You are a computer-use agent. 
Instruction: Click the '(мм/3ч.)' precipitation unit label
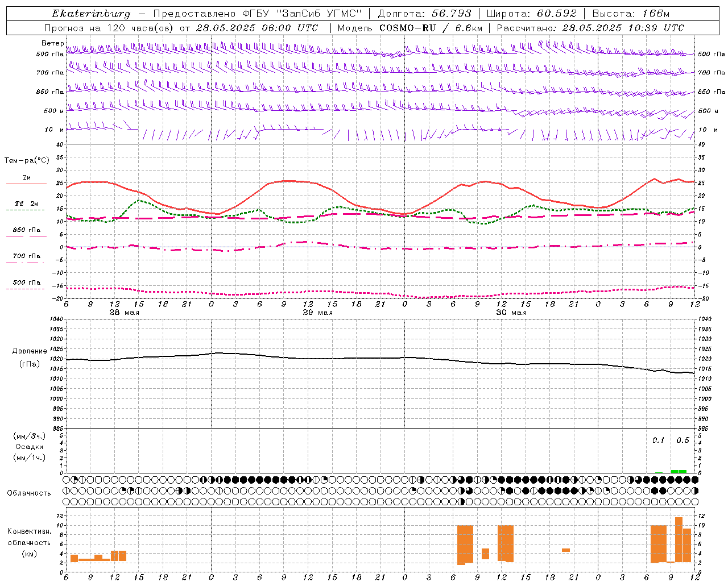(29, 436)
